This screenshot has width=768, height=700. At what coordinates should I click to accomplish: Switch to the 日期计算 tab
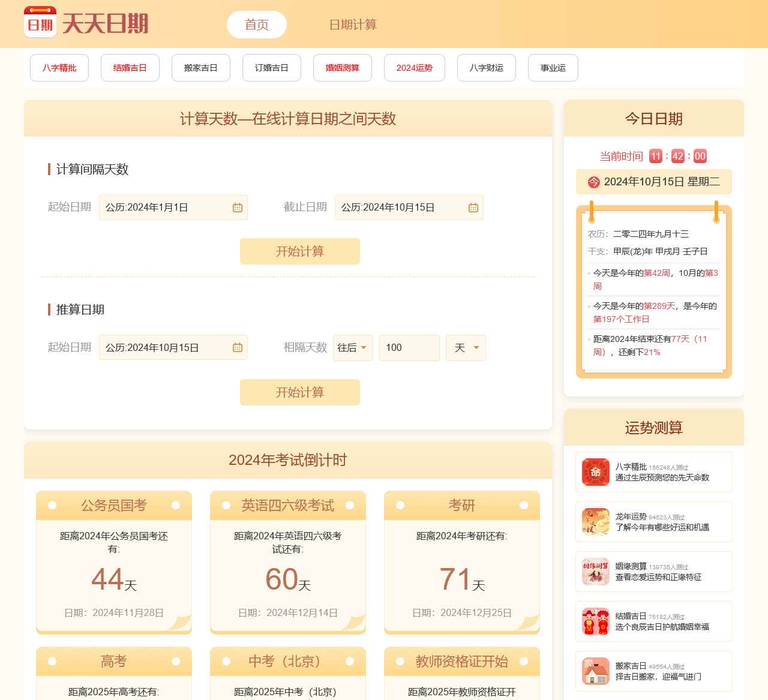pos(353,25)
